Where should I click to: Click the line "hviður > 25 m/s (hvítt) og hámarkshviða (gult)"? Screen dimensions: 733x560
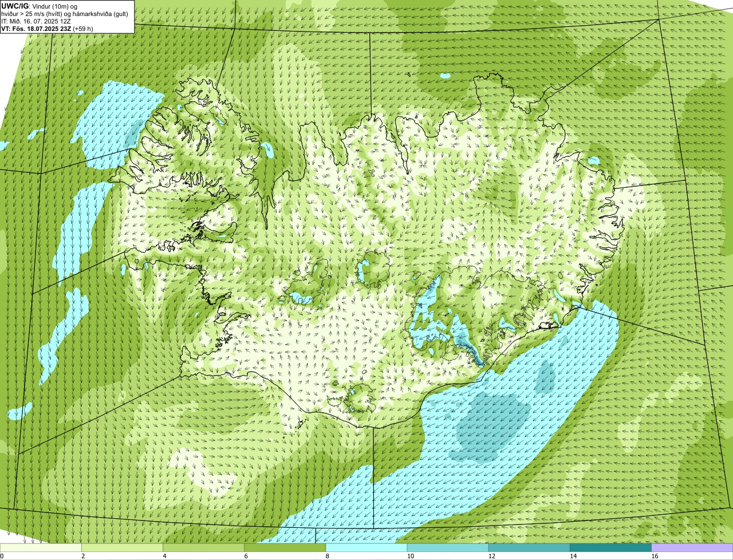tap(65, 14)
